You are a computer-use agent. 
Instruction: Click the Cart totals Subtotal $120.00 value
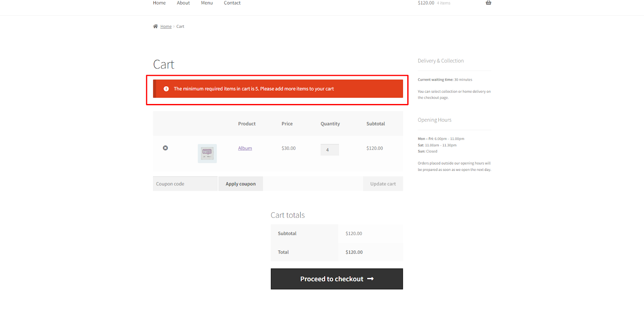click(x=354, y=234)
